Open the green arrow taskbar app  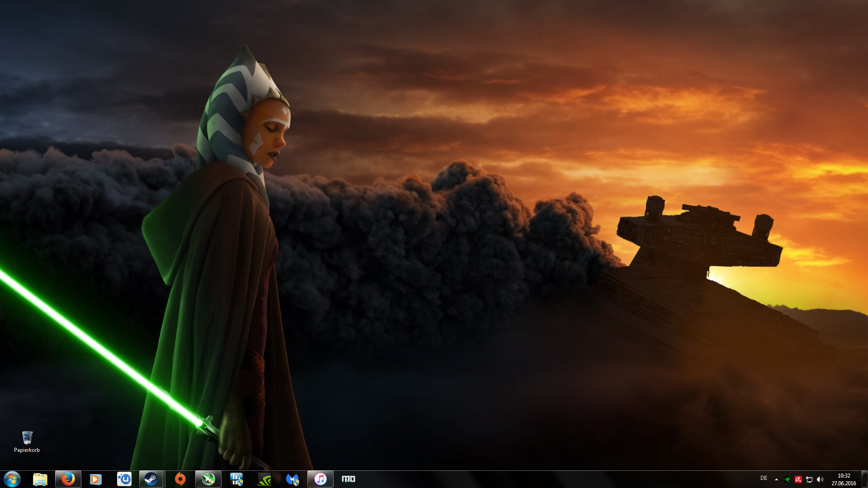point(208,479)
